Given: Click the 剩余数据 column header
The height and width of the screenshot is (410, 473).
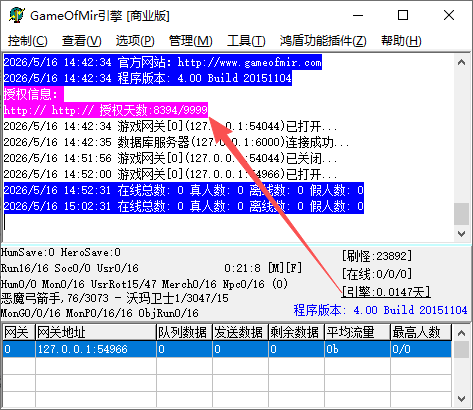Looking at the screenshot, I should [296, 332].
